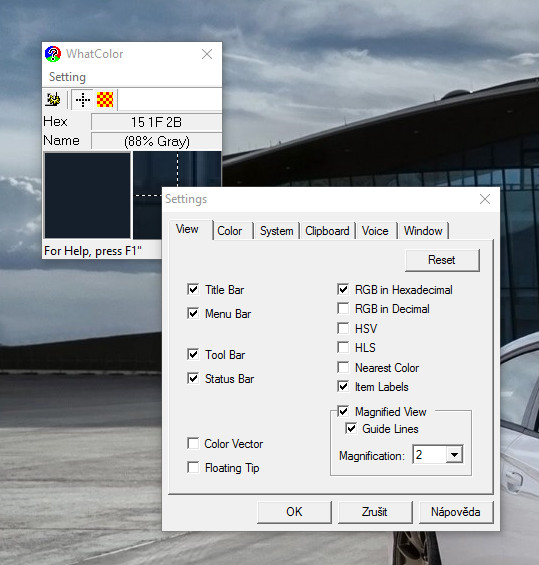Open the System tab
The height and width of the screenshot is (565, 539).
tap(277, 231)
